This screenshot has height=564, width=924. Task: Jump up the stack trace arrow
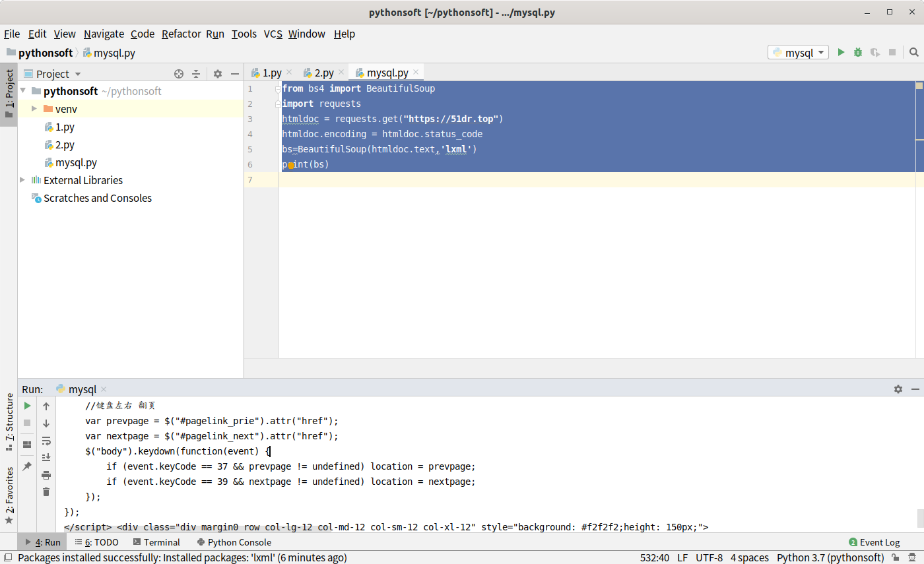click(46, 406)
